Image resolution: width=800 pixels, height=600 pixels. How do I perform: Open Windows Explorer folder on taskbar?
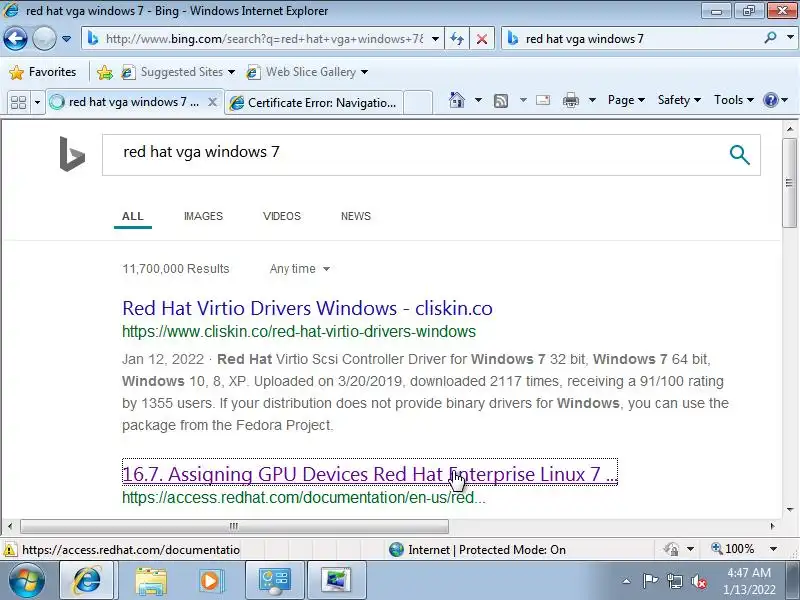tap(151, 581)
